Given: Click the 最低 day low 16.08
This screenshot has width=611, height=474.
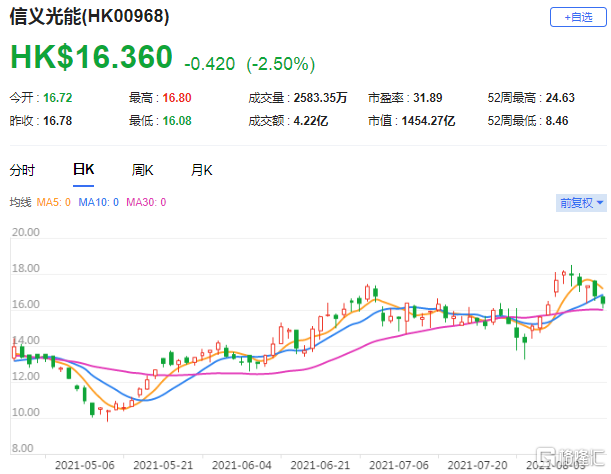Looking at the screenshot, I should [x=177, y=121].
